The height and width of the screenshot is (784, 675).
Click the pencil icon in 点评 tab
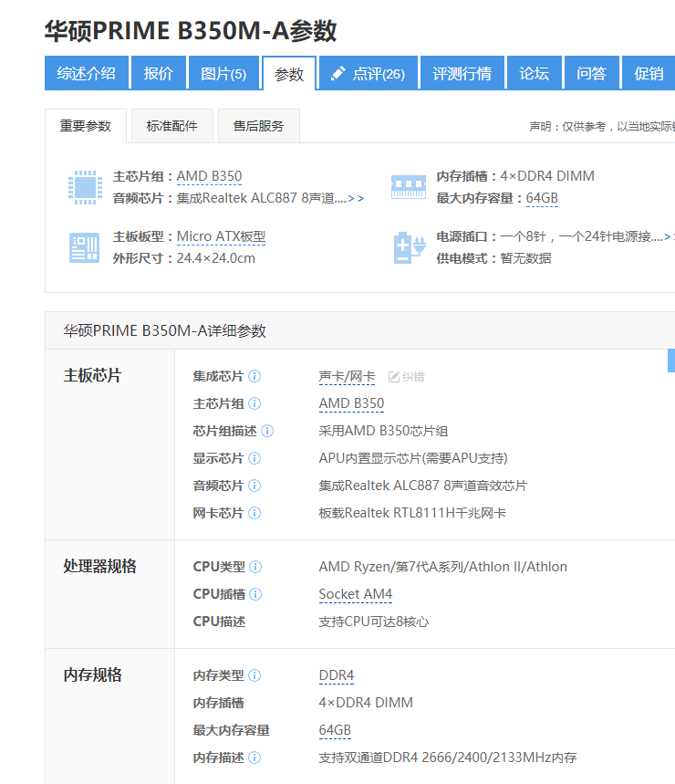pos(338,73)
